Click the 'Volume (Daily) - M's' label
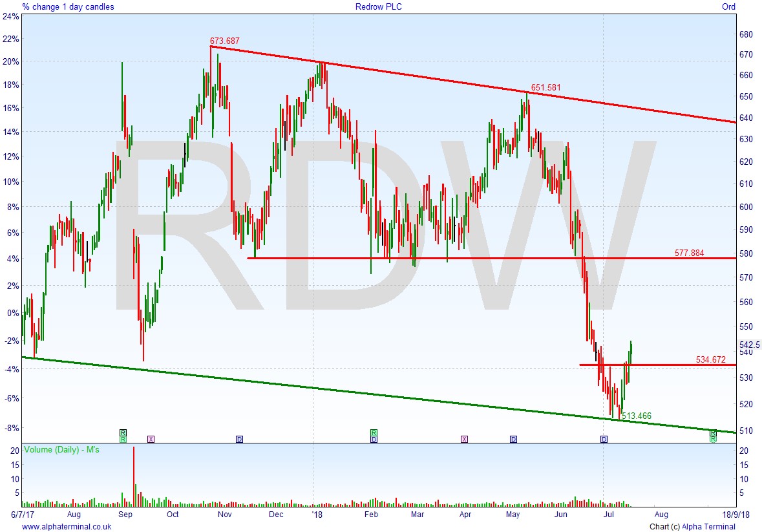This screenshot has height=532, width=762. (x=61, y=449)
